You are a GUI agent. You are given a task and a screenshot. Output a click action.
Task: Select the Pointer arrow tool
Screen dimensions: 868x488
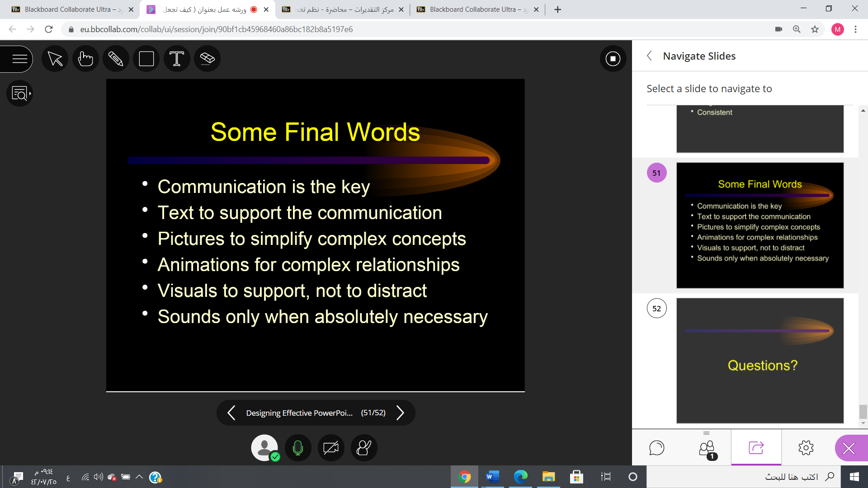[x=55, y=59]
